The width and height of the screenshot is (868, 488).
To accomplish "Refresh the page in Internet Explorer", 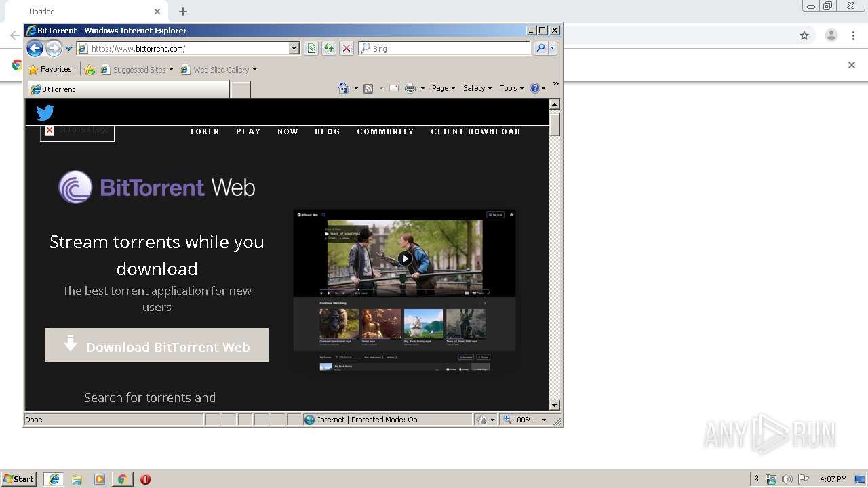I will tap(329, 48).
